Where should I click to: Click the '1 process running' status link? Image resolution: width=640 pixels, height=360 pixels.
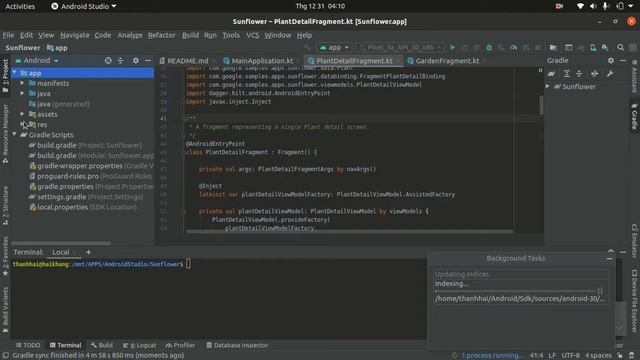click(492, 356)
